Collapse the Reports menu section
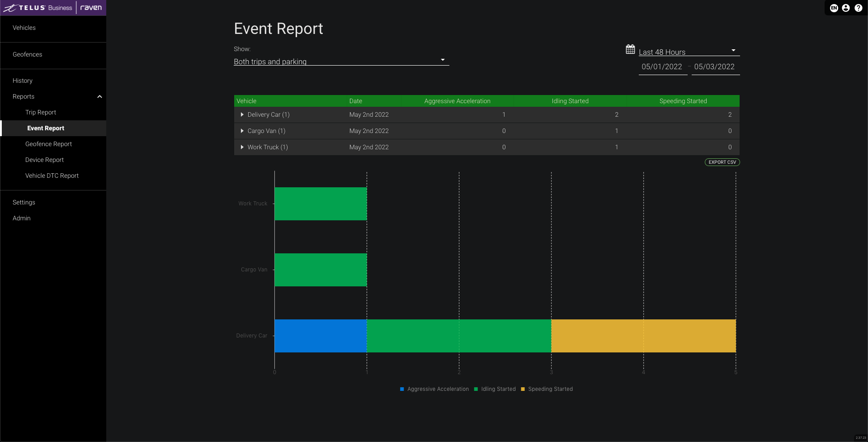Image resolution: width=868 pixels, height=442 pixels. (99, 96)
